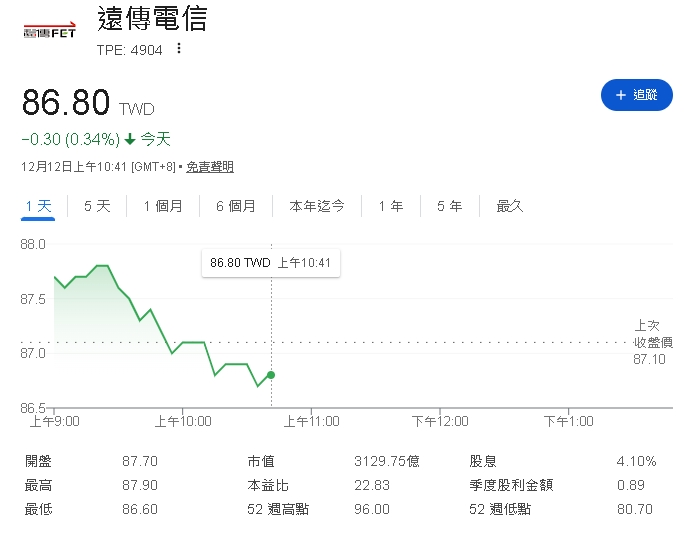Select the 1 天 chart range tab
The width and height of the screenshot is (689, 549).
38,206
